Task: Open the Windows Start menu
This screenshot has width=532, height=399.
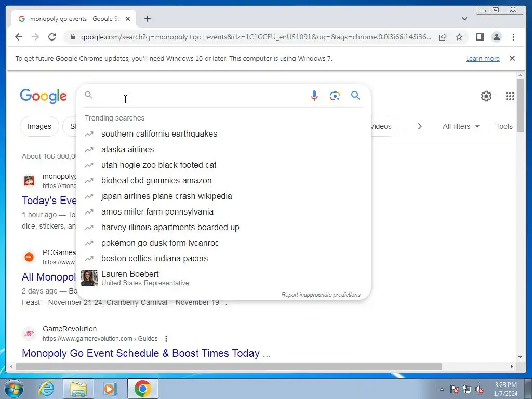Action: pos(13,389)
